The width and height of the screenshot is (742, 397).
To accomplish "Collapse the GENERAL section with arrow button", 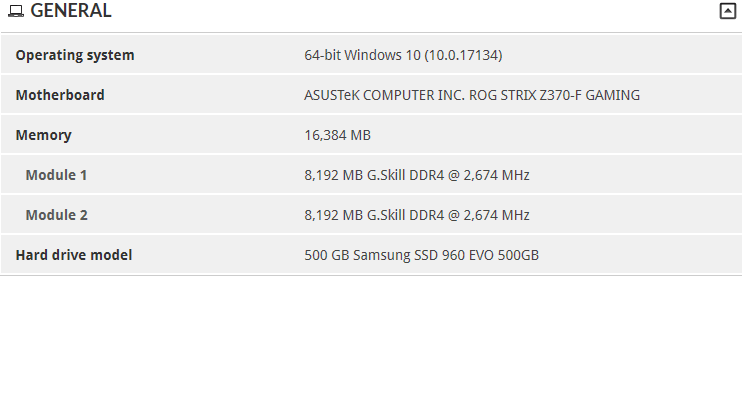I will (728, 11).
